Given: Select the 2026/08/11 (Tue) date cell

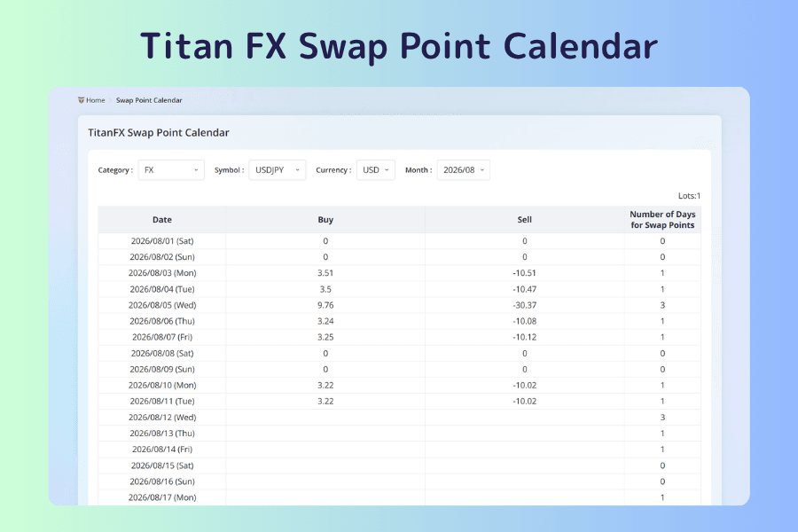Looking at the screenshot, I should coord(162,401).
